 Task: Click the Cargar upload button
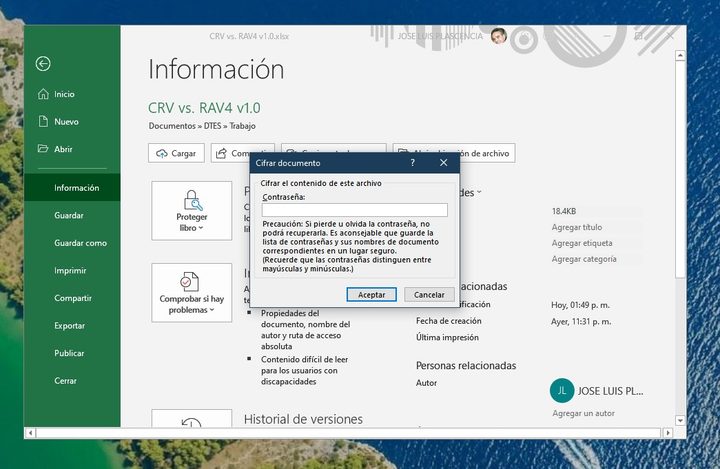(x=176, y=153)
